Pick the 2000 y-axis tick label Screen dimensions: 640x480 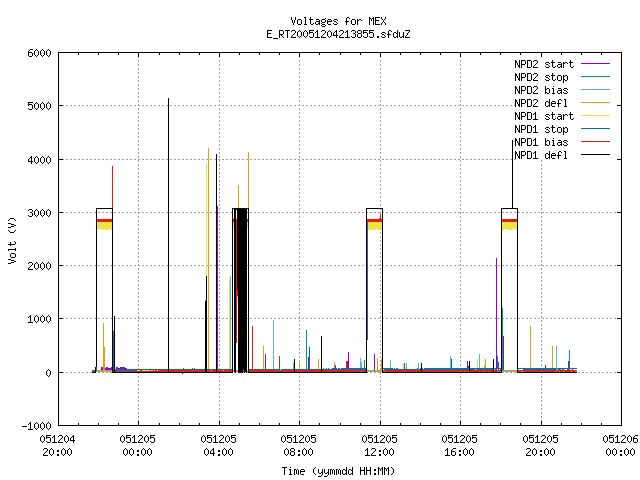(39, 266)
